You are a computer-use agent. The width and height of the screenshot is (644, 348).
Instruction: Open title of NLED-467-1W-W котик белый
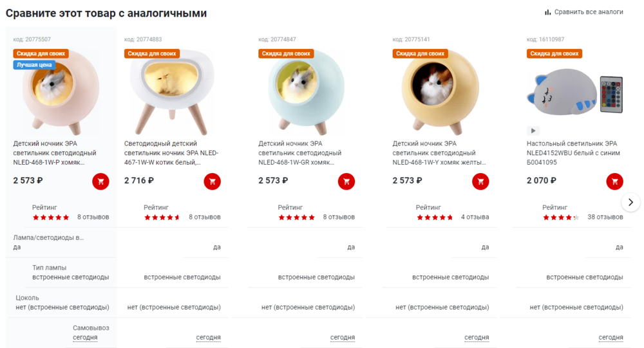[172, 153]
